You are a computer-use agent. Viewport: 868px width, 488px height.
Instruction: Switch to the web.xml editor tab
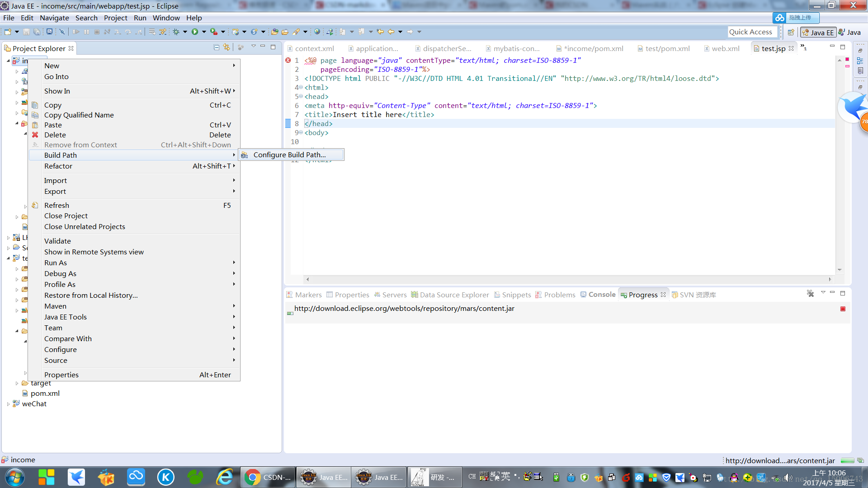722,48
